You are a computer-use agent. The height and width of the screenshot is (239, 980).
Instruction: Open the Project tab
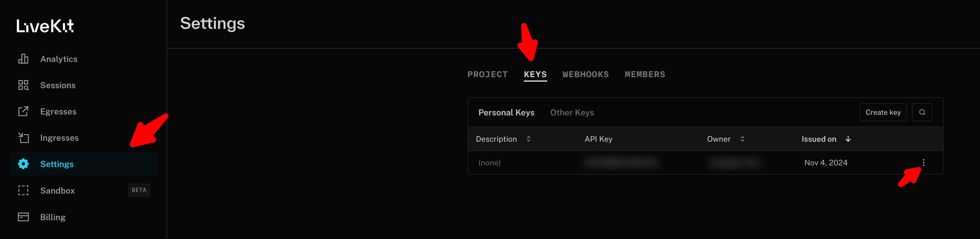(x=487, y=75)
